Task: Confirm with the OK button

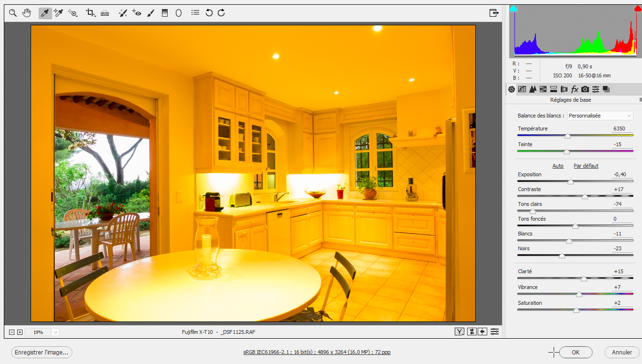Action: point(576,353)
